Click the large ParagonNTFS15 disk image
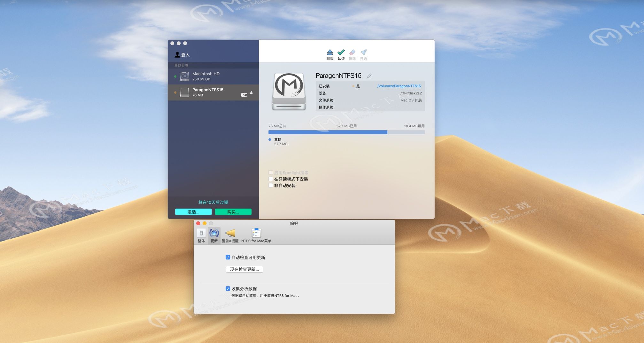The height and width of the screenshot is (343, 644). 289,92
